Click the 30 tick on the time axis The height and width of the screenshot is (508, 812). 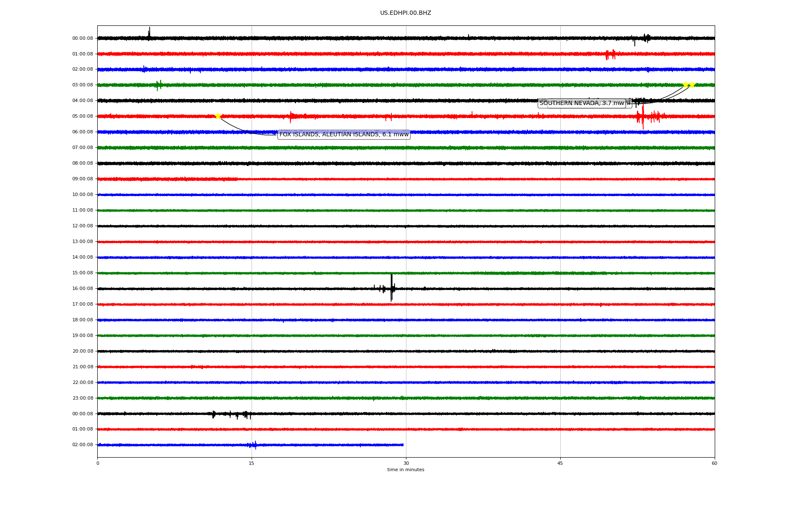406,463
